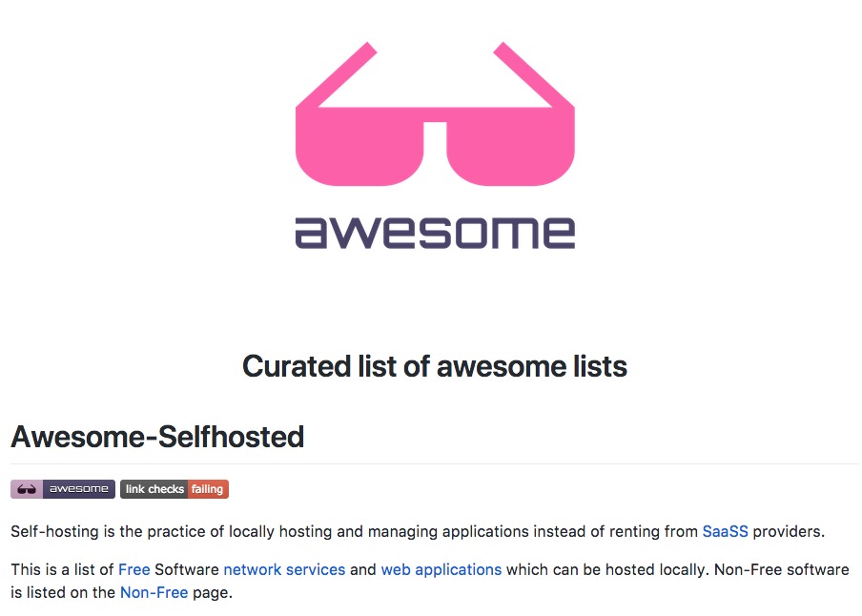Go to the Non-Free page link
The height and width of the screenshot is (616, 862).
(154, 592)
